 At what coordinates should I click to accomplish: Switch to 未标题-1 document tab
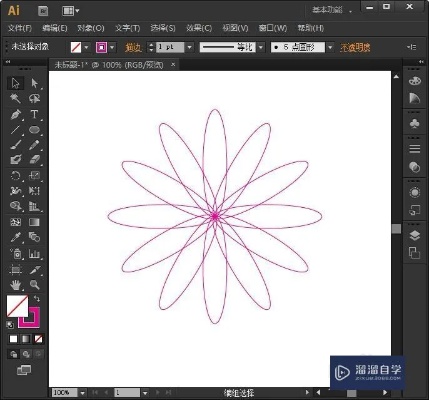pyautogui.click(x=109, y=65)
